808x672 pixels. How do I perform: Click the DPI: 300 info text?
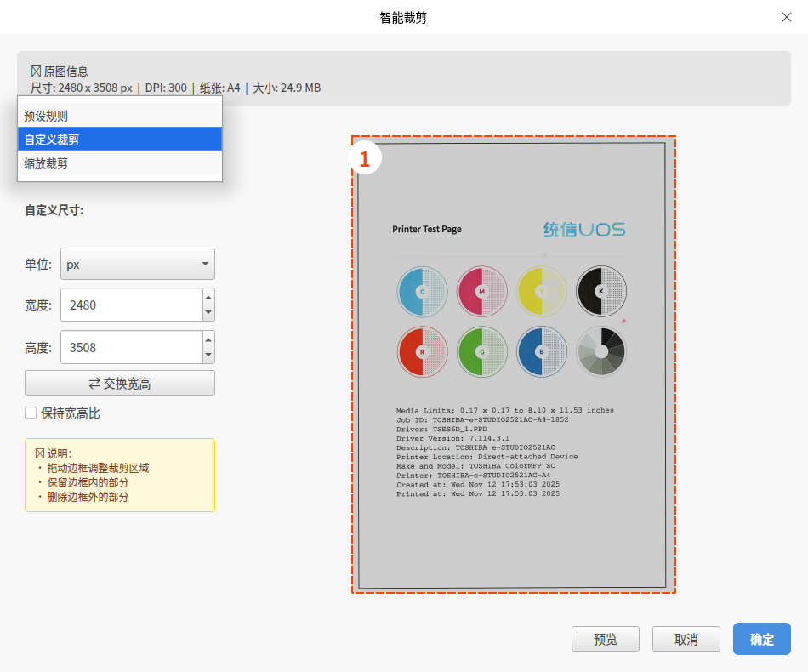pyautogui.click(x=166, y=88)
